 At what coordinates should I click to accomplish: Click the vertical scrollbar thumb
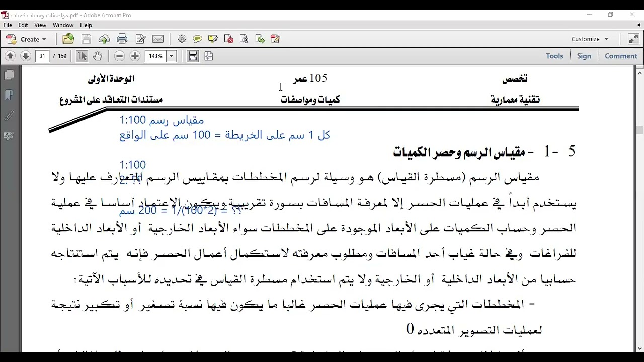click(639, 130)
